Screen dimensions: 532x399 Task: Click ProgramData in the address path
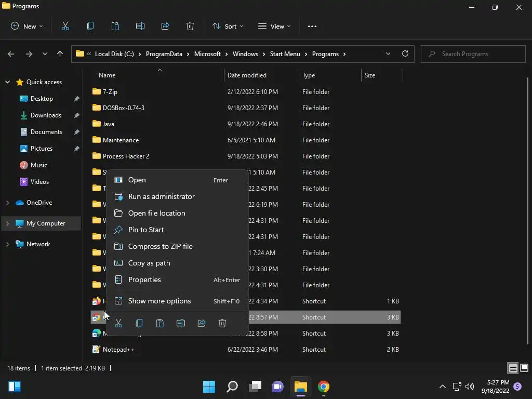(x=164, y=54)
